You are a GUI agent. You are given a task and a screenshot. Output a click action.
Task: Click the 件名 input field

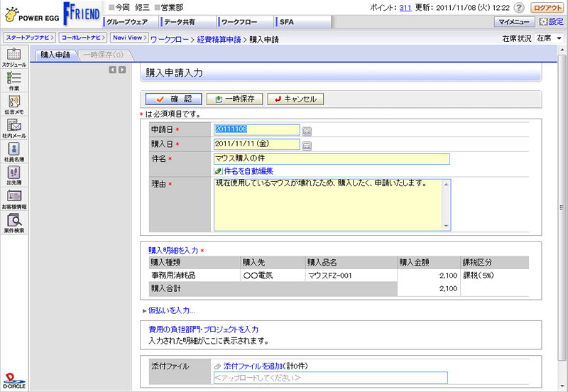pyautogui.click(x=332, y=158)
